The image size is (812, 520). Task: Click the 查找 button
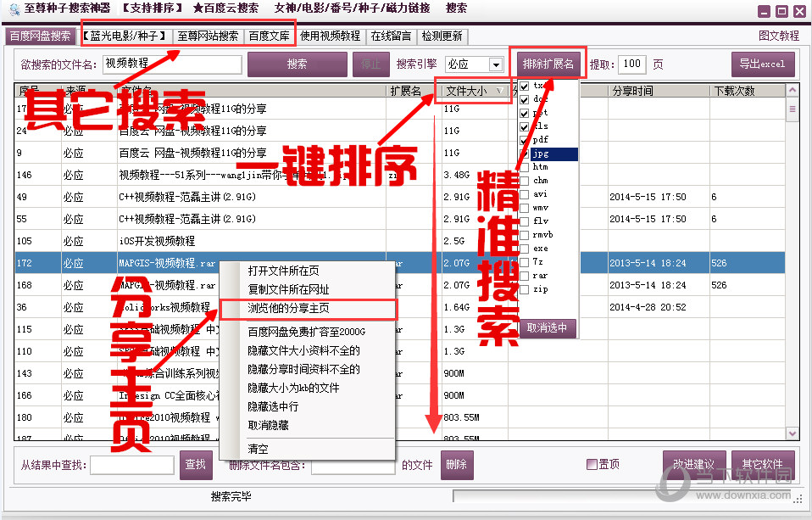coord(196,465)
